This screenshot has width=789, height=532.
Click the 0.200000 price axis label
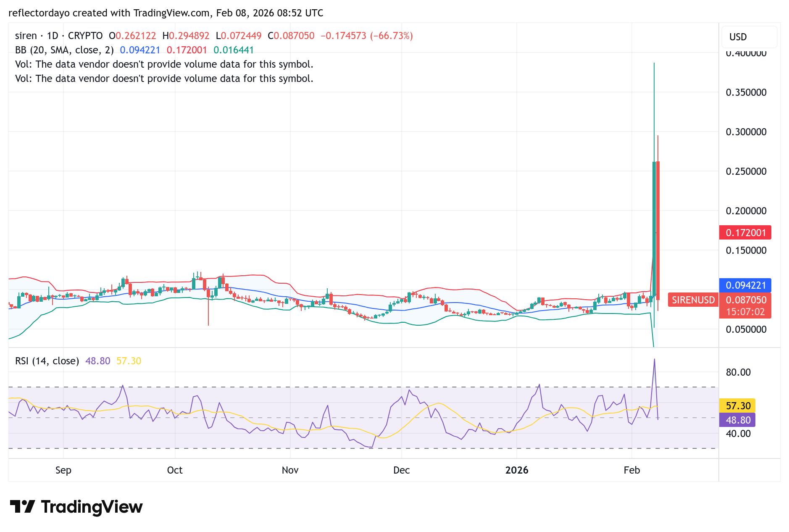[x=746, y=211]
